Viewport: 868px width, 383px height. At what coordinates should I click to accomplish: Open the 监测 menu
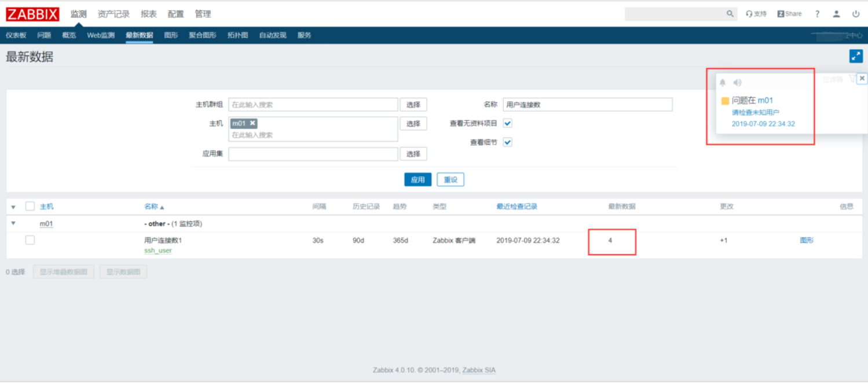point(78,14)
